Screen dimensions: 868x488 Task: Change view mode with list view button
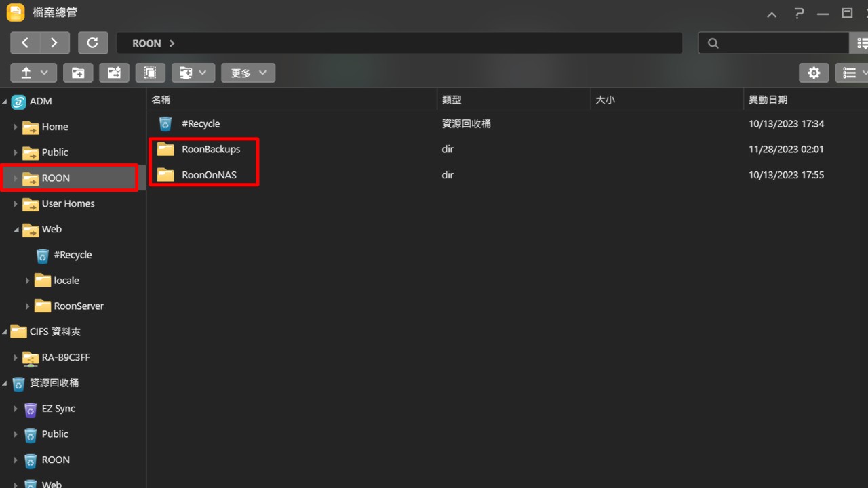pos(852,73)
